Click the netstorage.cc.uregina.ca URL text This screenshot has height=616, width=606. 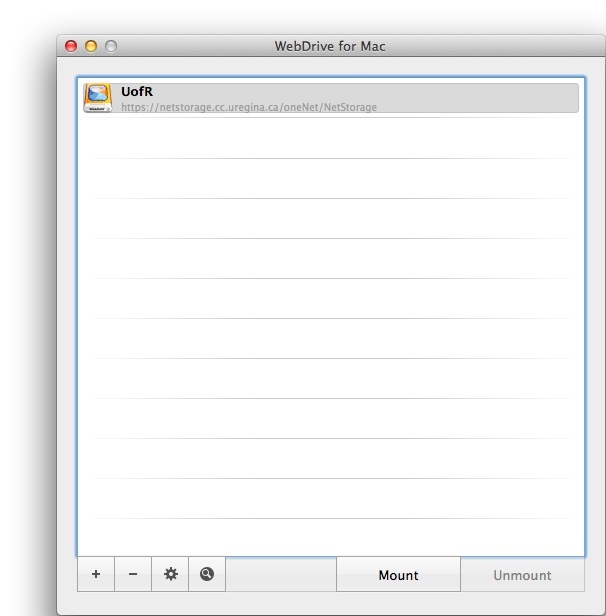pyautogui.click(x=249, y=107)
